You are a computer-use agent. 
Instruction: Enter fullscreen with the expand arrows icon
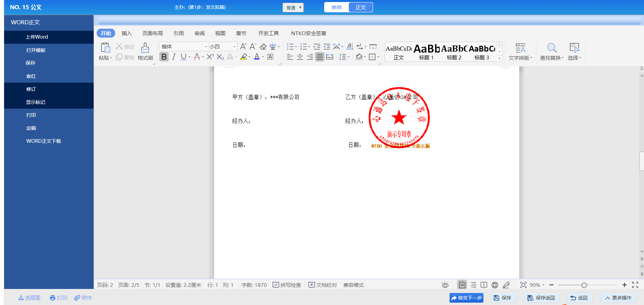pos(635,285)
